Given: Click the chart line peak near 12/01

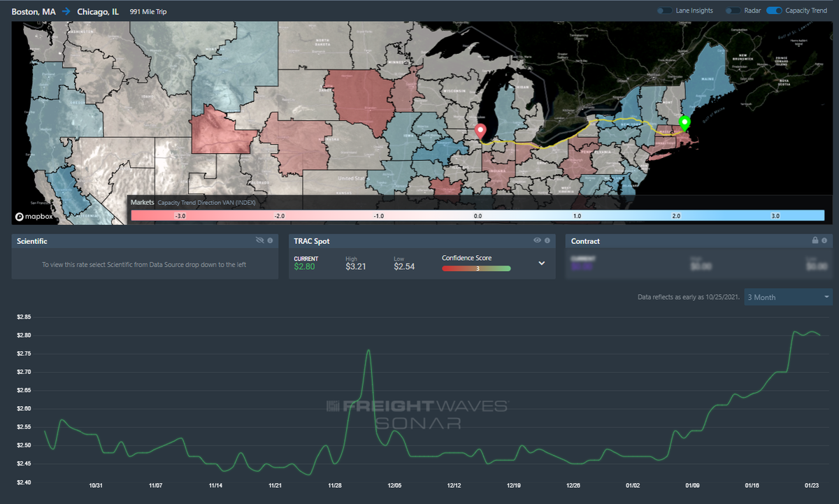Looking at the screenshot, I should [x=368, y=350].
